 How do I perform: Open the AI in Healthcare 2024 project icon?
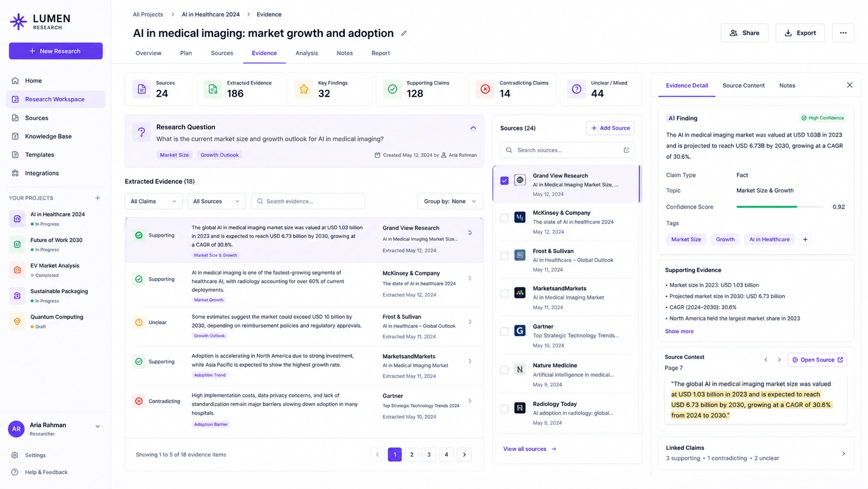coord(17,219)
